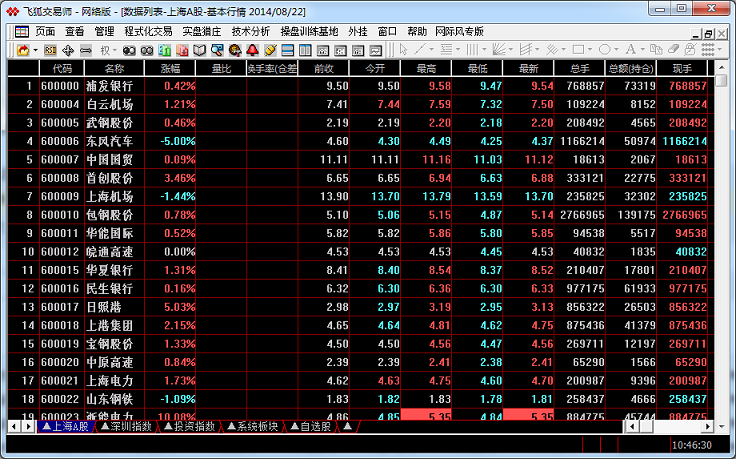
Task: Click the magnifier stock lookup icon
Action: click(x=216, y=49)
